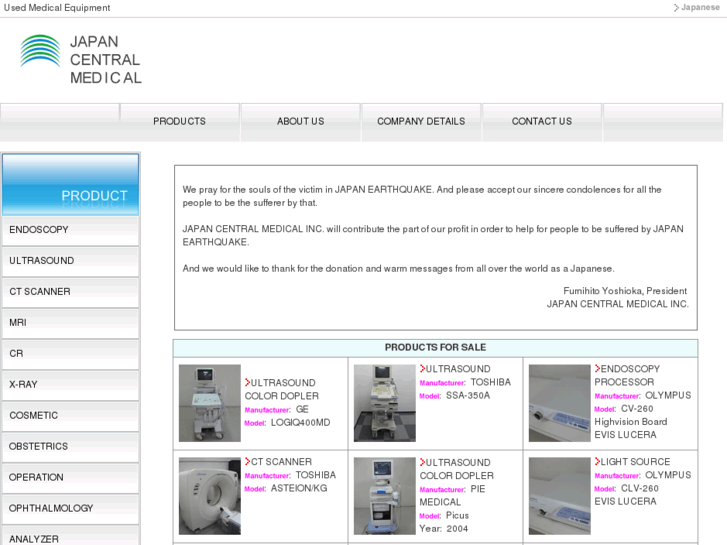Click ULTRASOUND COLOR DOPLER GE link

(283, 390)
